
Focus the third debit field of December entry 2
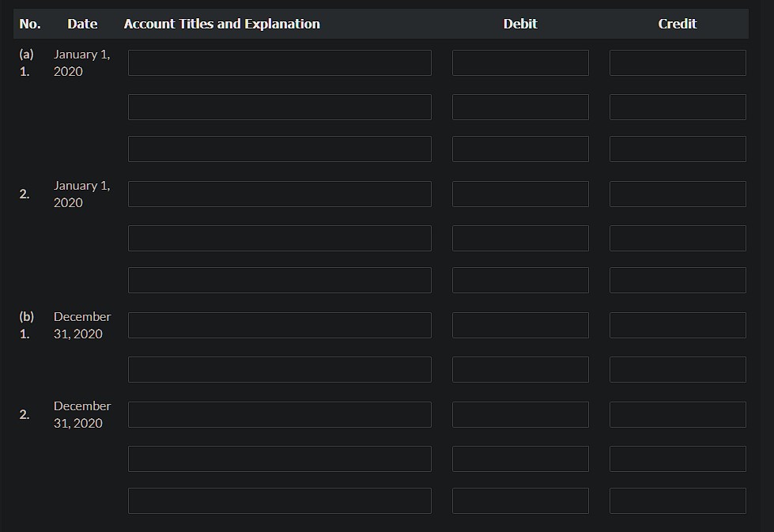point(520,501)
